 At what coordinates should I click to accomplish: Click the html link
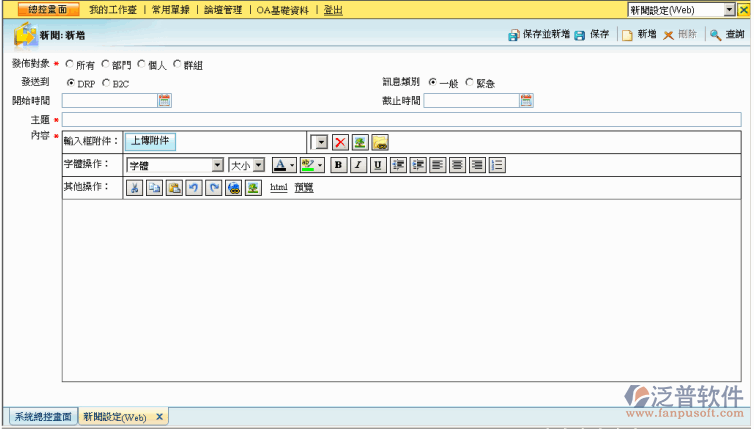coord(279,187)
